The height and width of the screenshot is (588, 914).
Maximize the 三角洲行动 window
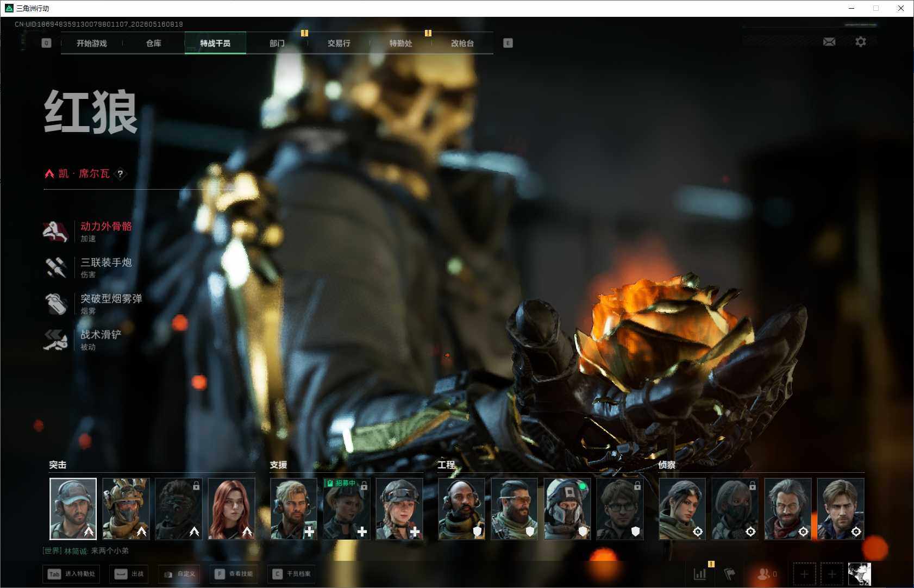pyautogui.click(x=876, y=8)
